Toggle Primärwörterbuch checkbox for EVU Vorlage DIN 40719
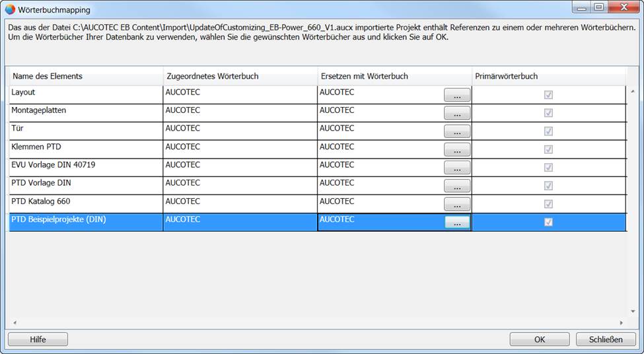644x354 pixels. [548, 168]
